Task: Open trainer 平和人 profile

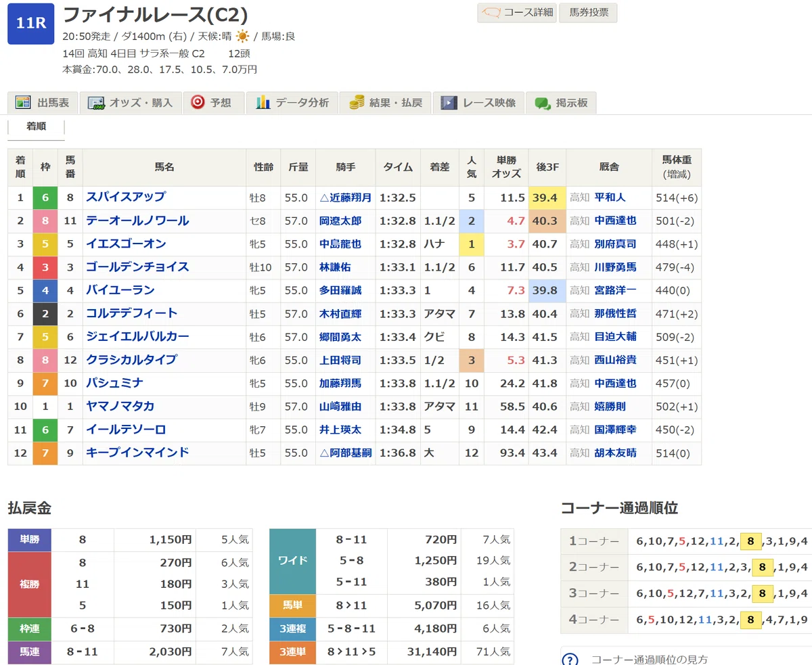Action: pos(610,198)
